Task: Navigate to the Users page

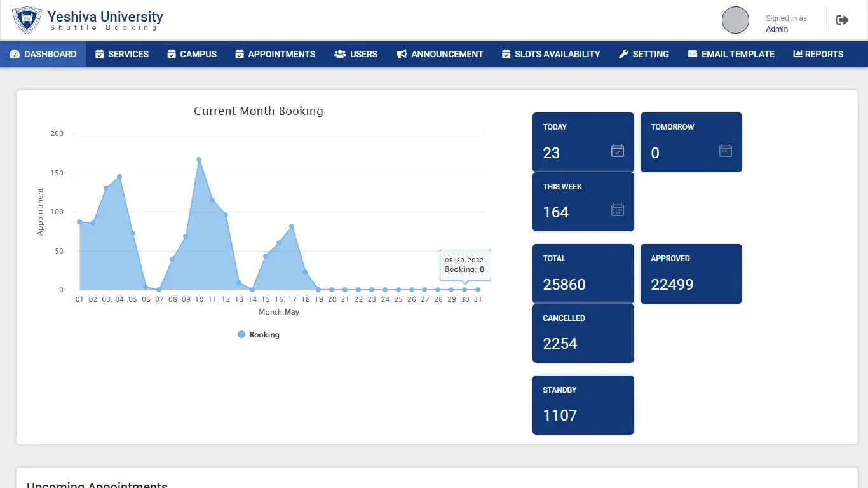Action: point(356,55)
